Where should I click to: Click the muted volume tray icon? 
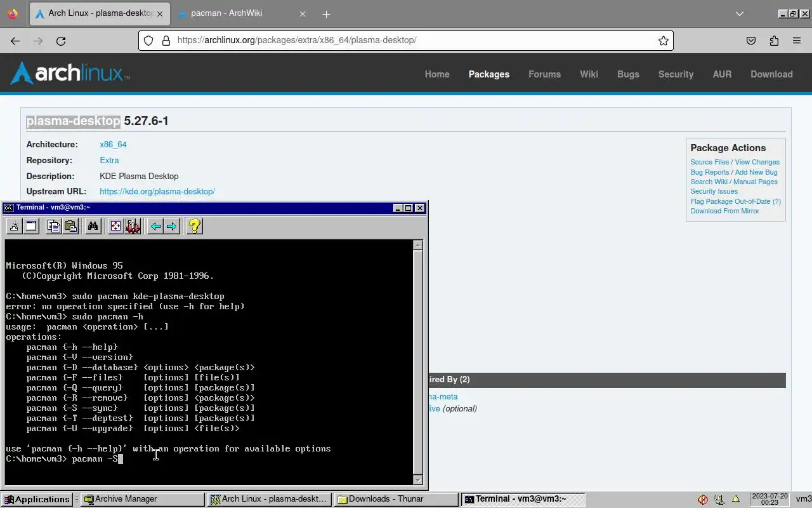(703, 499)
